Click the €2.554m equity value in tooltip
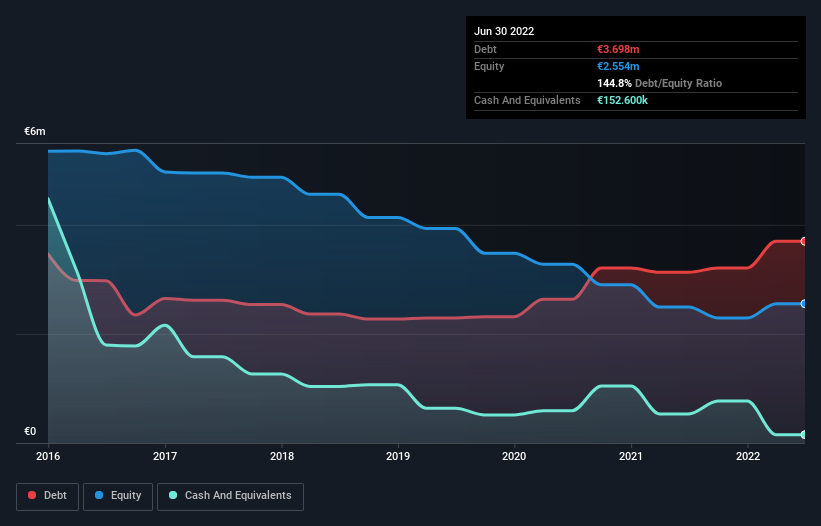 (618, 66)
